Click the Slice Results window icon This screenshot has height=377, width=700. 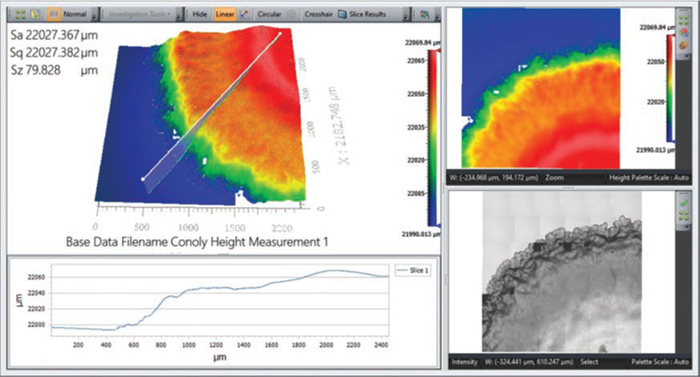342,14
